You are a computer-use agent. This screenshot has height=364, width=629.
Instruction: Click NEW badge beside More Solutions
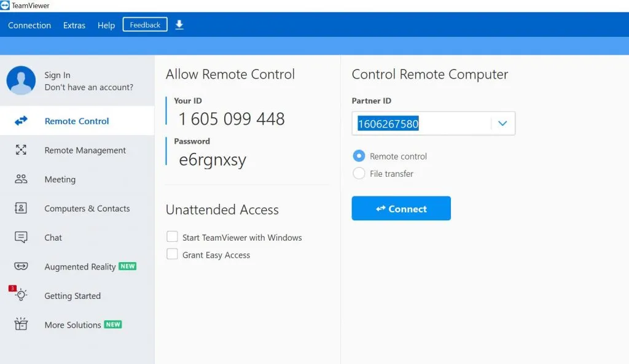113,324
